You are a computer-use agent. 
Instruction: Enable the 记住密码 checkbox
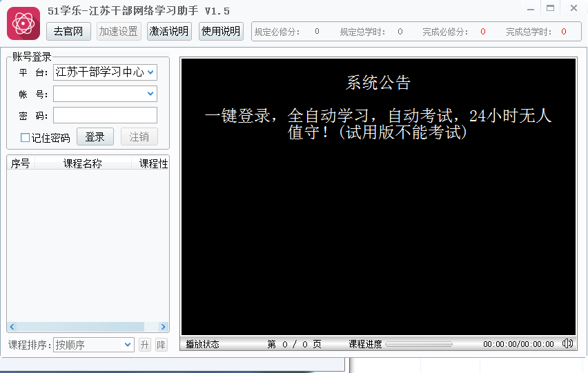pos(25,138)
